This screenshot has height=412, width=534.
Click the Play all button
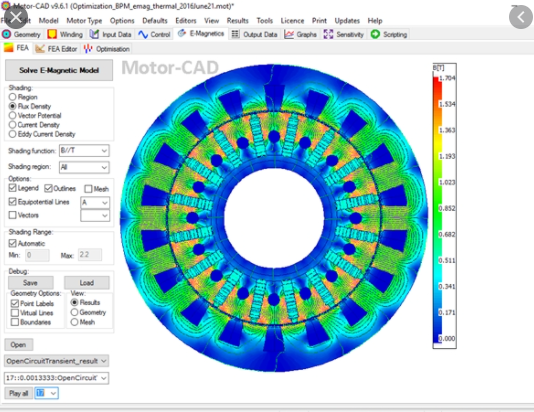click(x=18, y=393)
